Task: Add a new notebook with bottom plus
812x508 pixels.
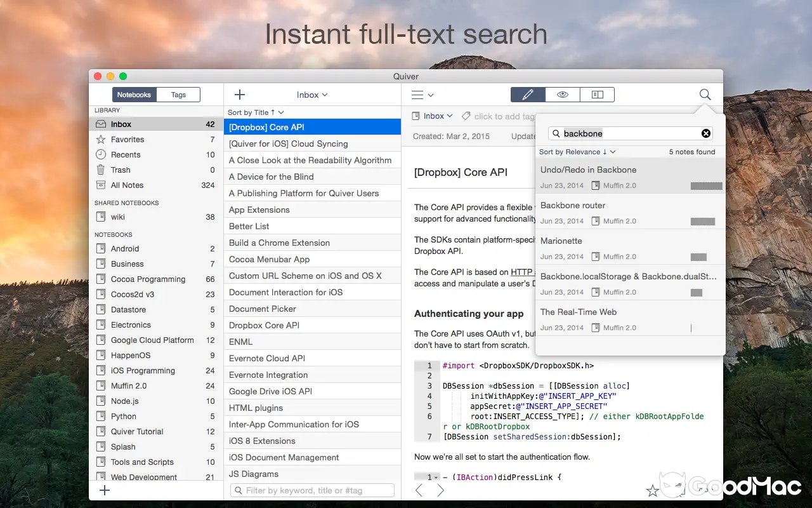Action: (105, 490)
